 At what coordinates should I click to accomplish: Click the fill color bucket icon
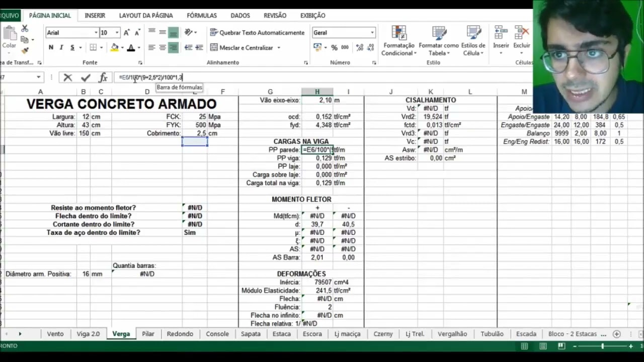[x=115, y=48]
